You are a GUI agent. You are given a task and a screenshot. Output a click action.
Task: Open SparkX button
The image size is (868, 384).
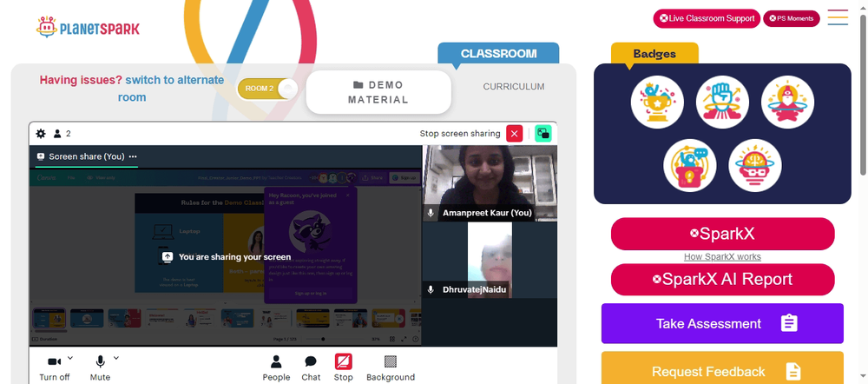coord(722,234)
